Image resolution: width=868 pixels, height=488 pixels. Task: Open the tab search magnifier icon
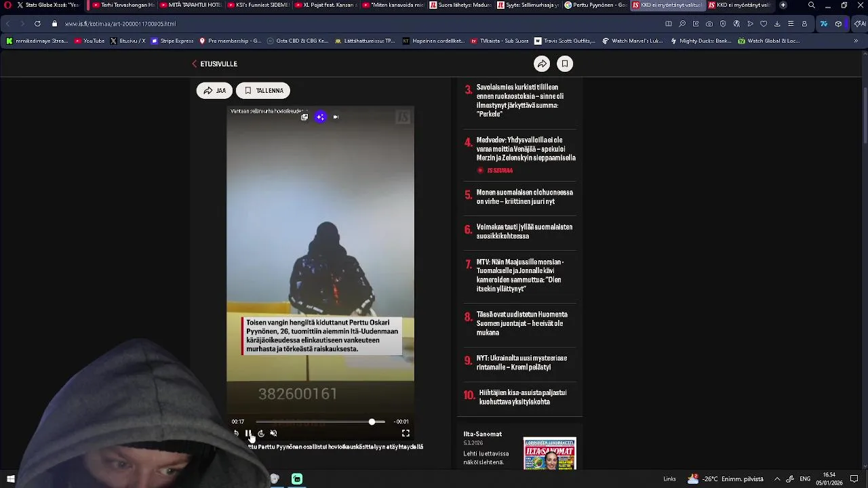(x=811, y=5)
